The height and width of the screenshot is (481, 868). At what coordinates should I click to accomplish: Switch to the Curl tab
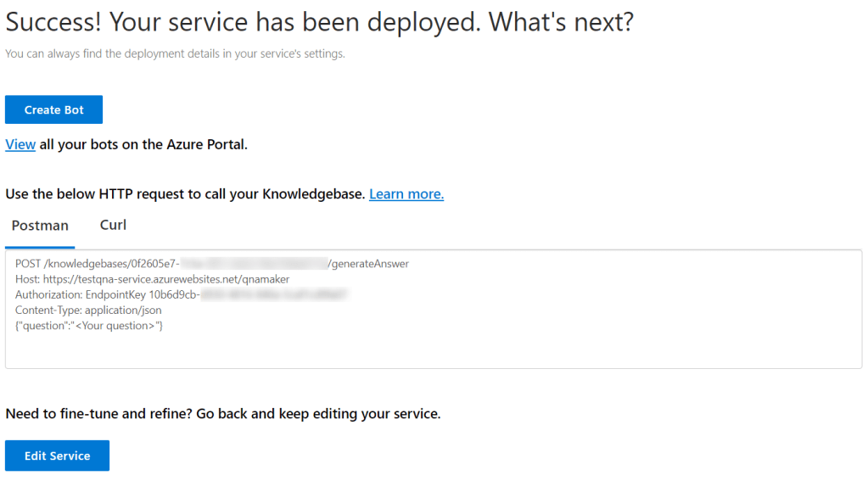pos(113,225)
